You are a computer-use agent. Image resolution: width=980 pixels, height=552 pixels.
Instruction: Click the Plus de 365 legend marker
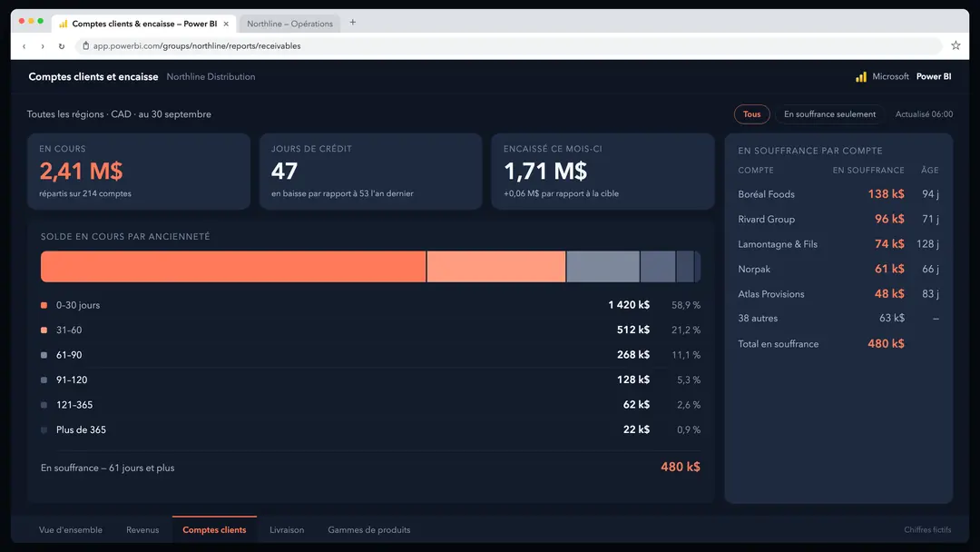tap(44, 430)
